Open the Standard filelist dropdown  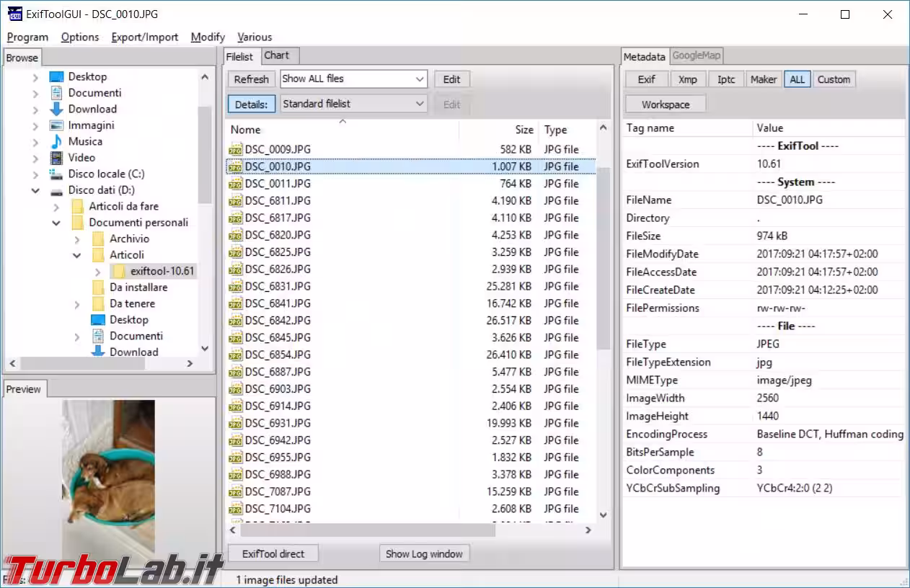(x=353, y=104)
